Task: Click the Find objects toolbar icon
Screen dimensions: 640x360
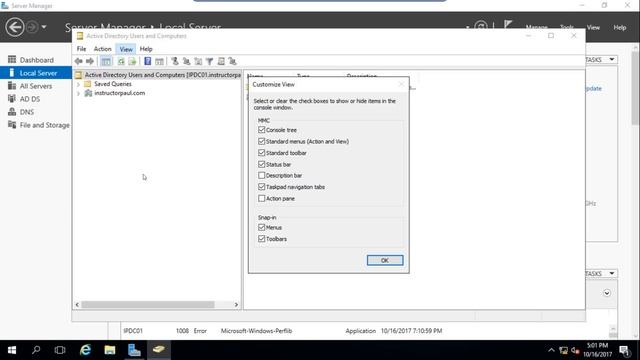Action: click(x=221, y=61)
